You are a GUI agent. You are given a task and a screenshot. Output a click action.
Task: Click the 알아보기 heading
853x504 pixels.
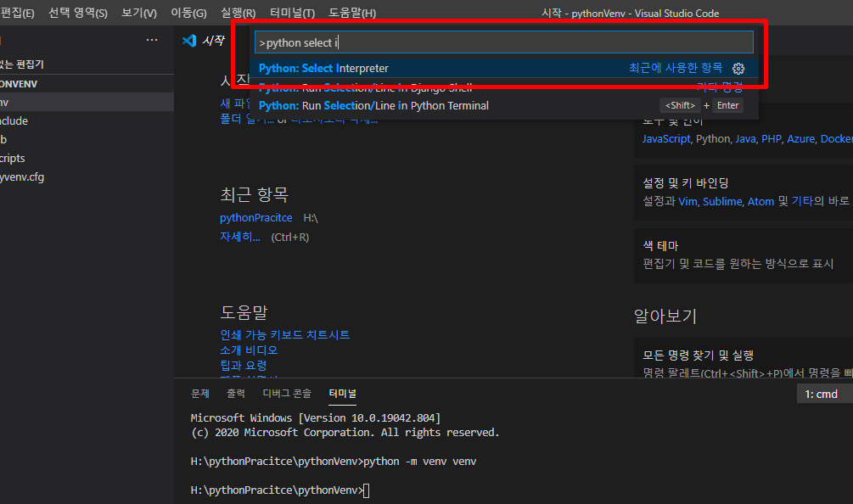pyautogui.click(x=665, y=316)
